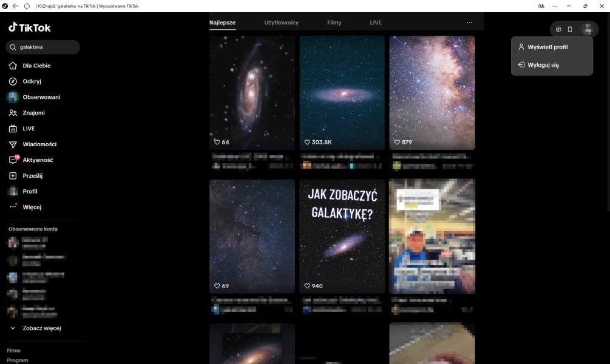Click the TikTok logo

point(30,27)
